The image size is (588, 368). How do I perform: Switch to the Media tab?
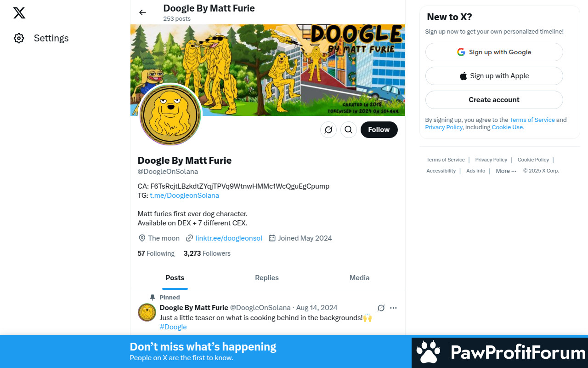pyautogui.click(x=359, y=278)
